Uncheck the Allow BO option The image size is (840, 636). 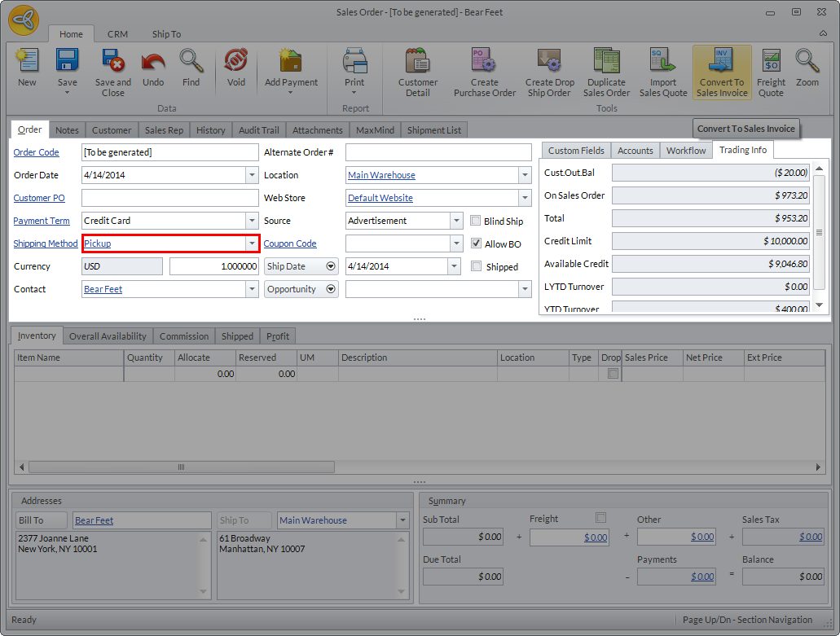coord(476,243)
